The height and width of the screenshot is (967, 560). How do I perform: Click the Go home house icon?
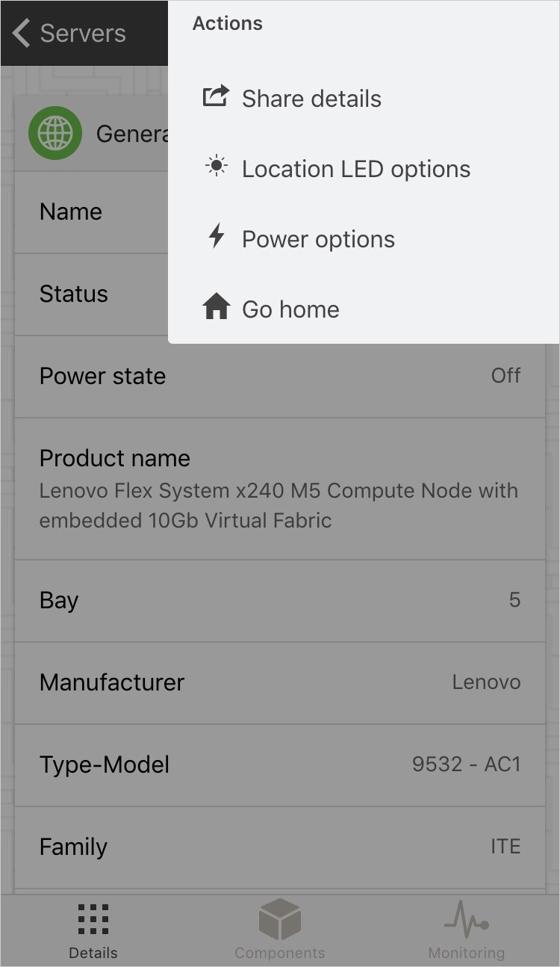pyautogui.click(x=216, y=307)
